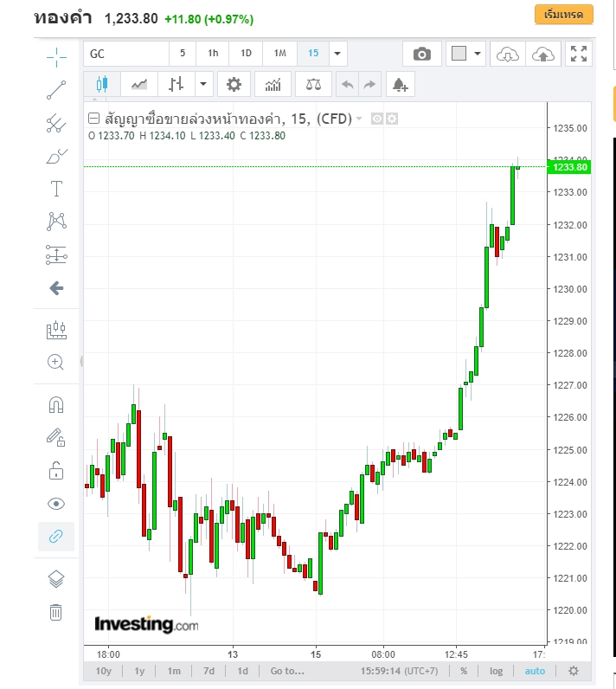Select the measure tool
Viewport: 616px width, 689px height.
56,330
